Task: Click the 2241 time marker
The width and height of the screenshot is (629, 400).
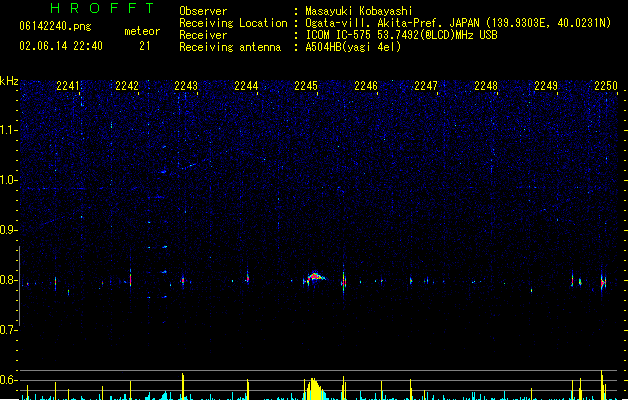Action: [x=68, y=86]
